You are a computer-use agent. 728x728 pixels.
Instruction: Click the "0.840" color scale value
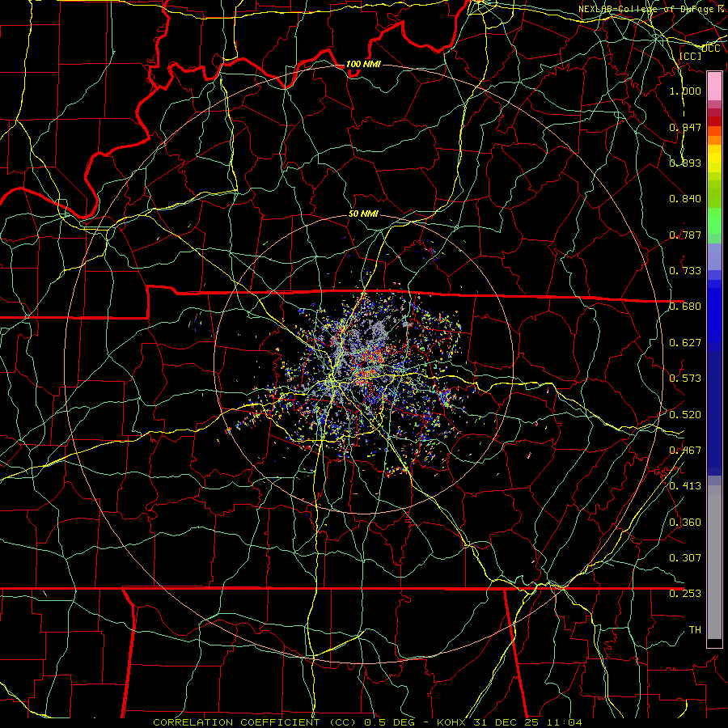pos(685,198)
